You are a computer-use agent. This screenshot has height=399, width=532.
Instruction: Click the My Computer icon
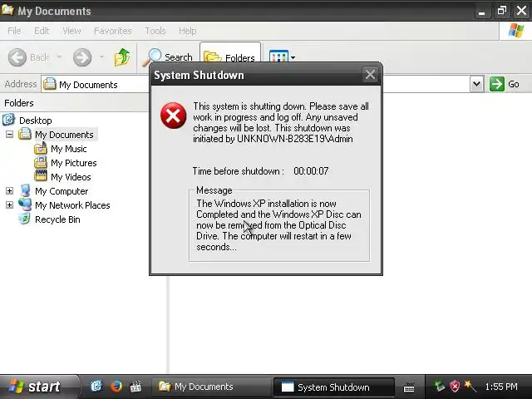tap(25, 190)
